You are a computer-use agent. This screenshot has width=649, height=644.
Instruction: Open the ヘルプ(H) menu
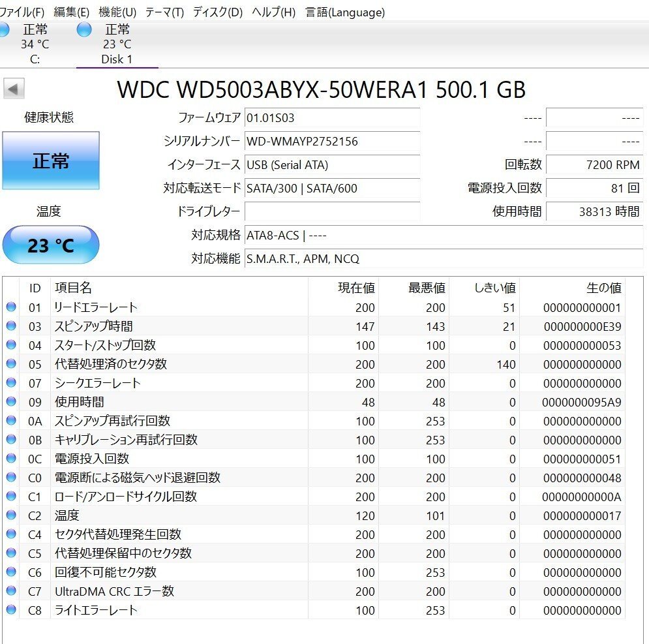273,12
